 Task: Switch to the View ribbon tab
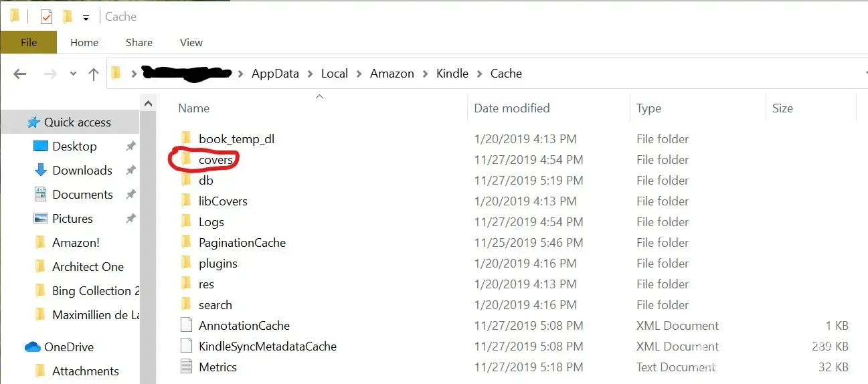coord(191,42)
